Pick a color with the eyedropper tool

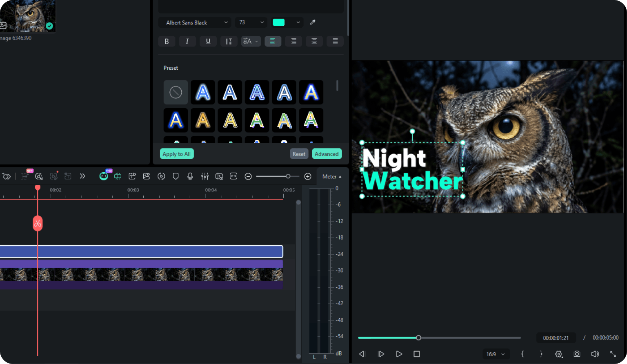pyautogui.click(x=313, y=22)
